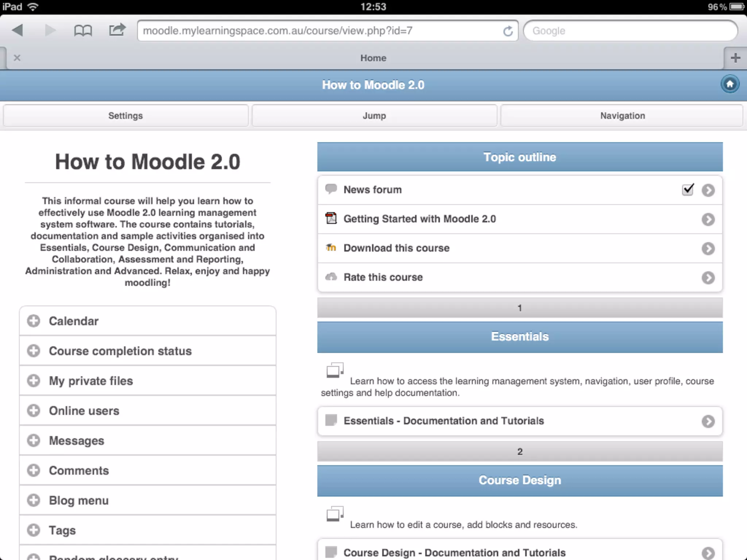Open a new tab with plus icon
Image resolution: width=747 pixels, height=560 pixels.
coord(735,58)
